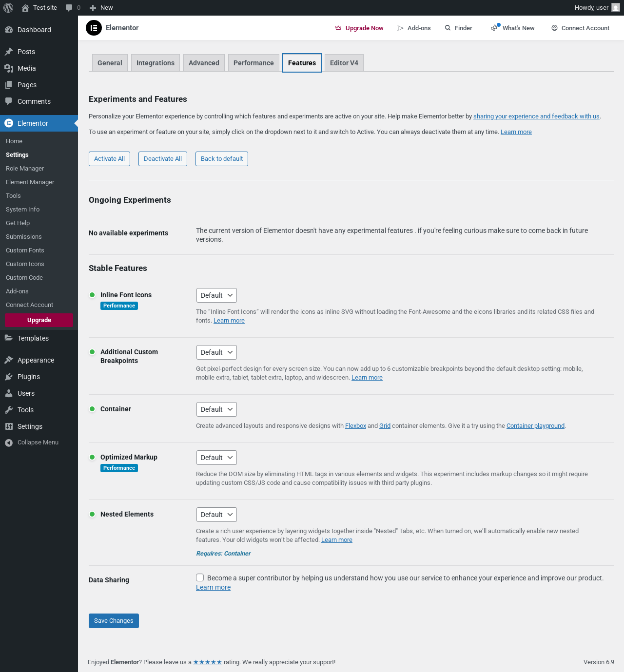Open Element Manager in Elementor submenu

click(30, 182)
